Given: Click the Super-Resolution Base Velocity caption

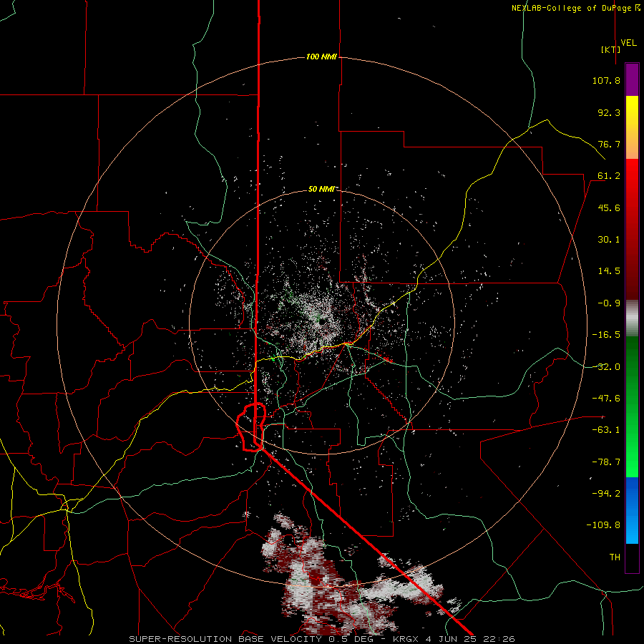Looking at the screenshot, I should (321, 639).
